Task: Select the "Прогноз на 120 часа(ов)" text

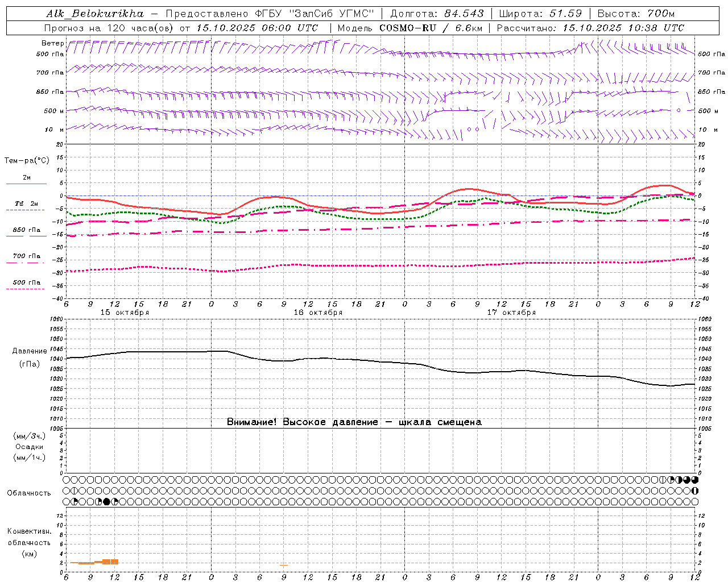Action: pos(110,28)
